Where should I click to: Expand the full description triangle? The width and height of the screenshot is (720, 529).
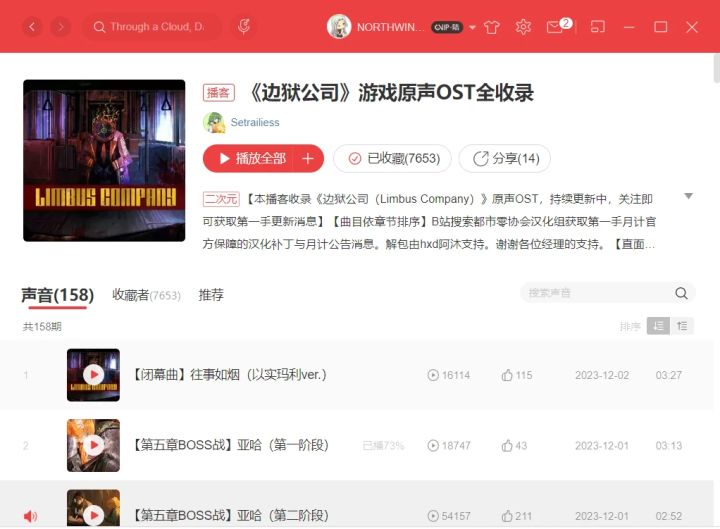688,196
